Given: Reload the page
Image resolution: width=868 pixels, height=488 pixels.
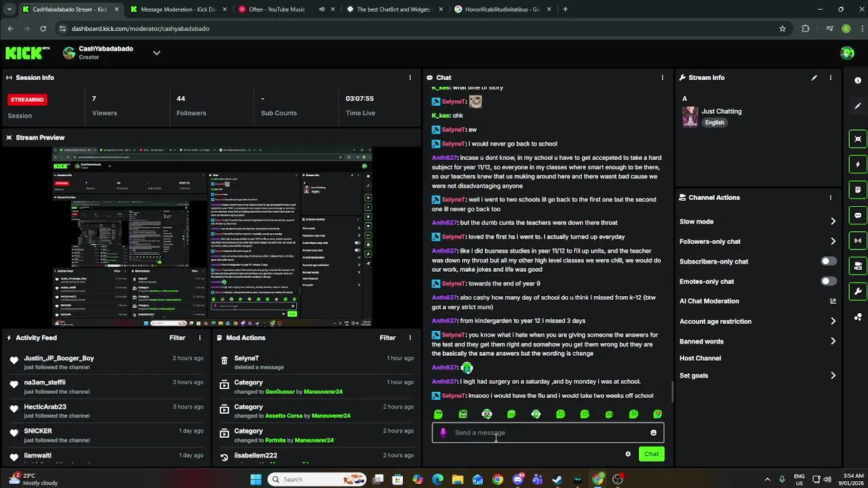Looking at the screenshot, I should [x=43, y=28].
